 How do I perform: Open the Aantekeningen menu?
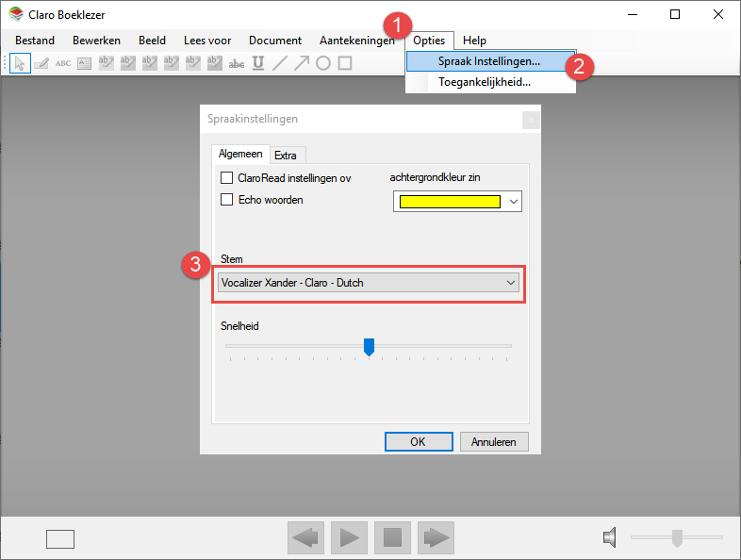point(356,41)
